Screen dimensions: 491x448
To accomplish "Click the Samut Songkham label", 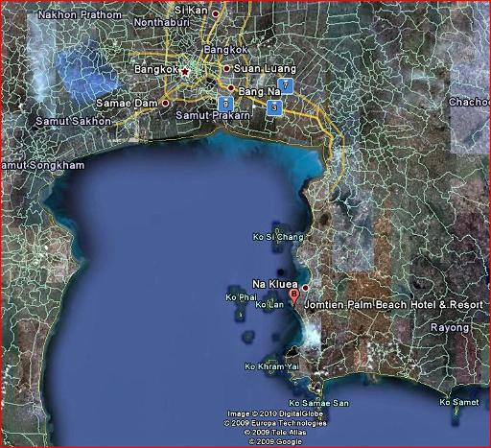I will (42, 165).
